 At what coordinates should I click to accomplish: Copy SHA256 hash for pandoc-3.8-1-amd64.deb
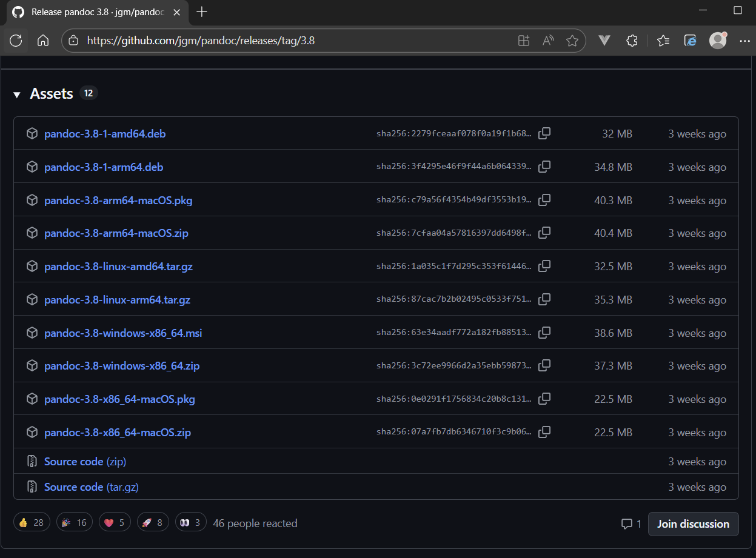coord(544,133)
